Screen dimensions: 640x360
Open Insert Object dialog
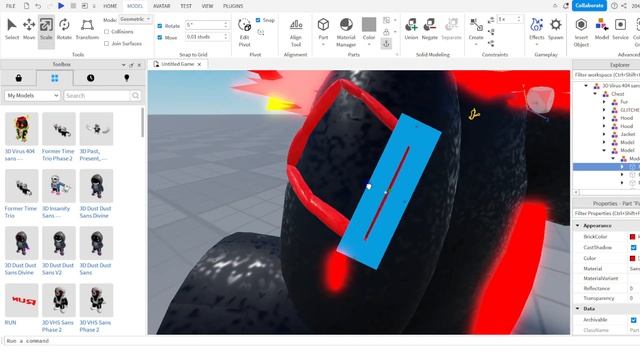point(581,33)
